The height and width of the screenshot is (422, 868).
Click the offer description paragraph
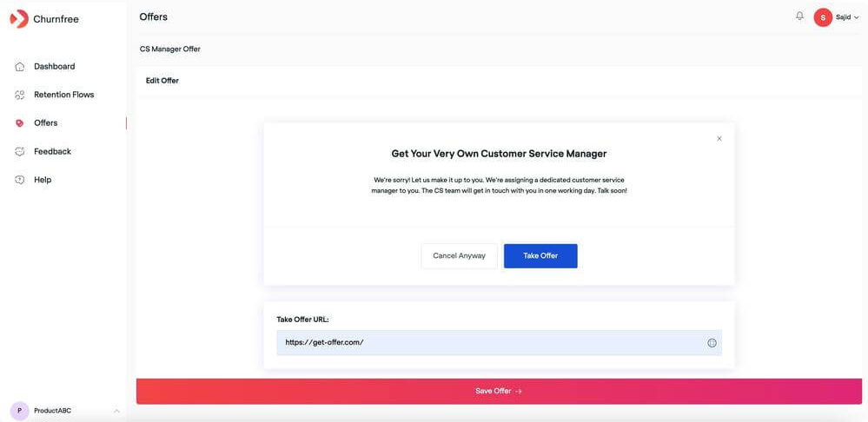coord(499,185)
